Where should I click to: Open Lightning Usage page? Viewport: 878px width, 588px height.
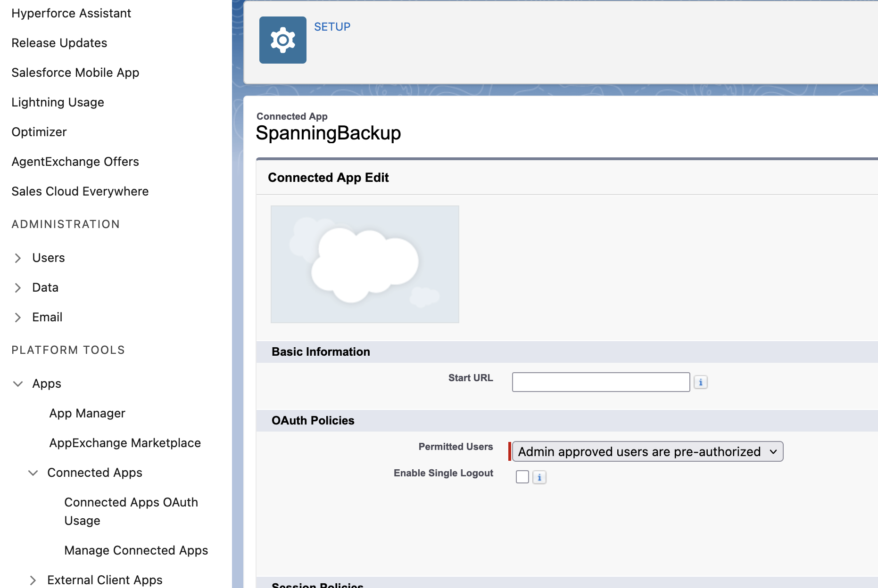point(58,102)
